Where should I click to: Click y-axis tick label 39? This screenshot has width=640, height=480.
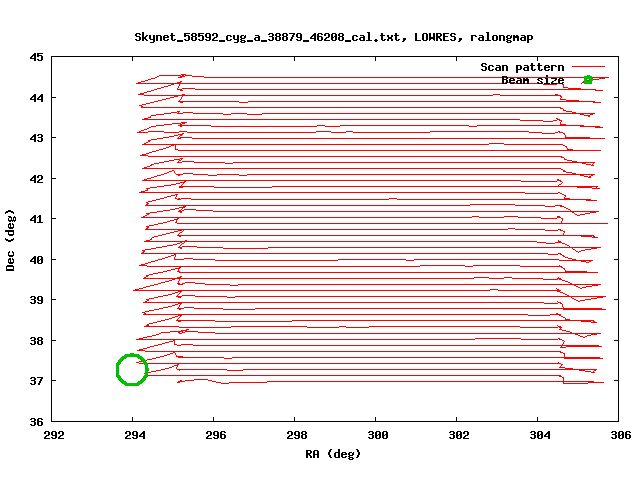point(36,300)
